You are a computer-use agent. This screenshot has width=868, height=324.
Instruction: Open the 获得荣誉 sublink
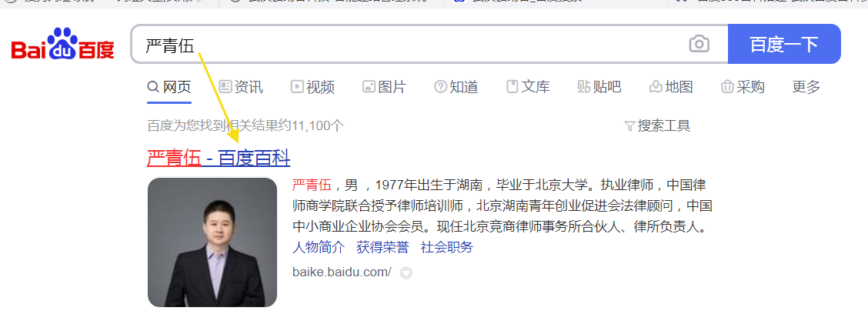point(382,247)
